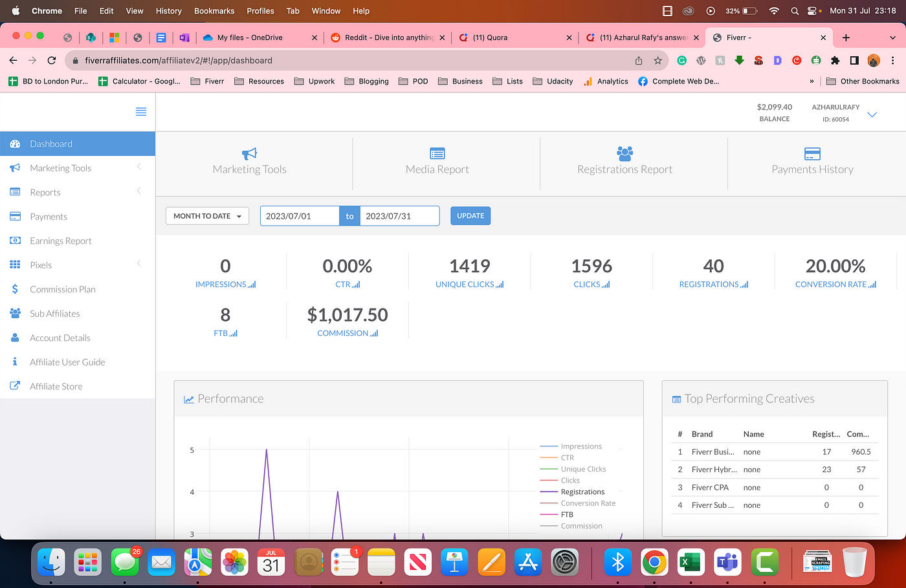Open Chrome's History menu
This screenshot has height=588, width=906.
pos(169,11)
